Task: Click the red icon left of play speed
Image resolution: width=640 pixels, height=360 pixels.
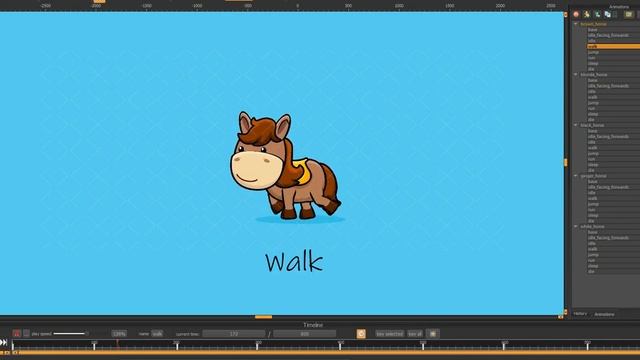Action: [16, 333]
